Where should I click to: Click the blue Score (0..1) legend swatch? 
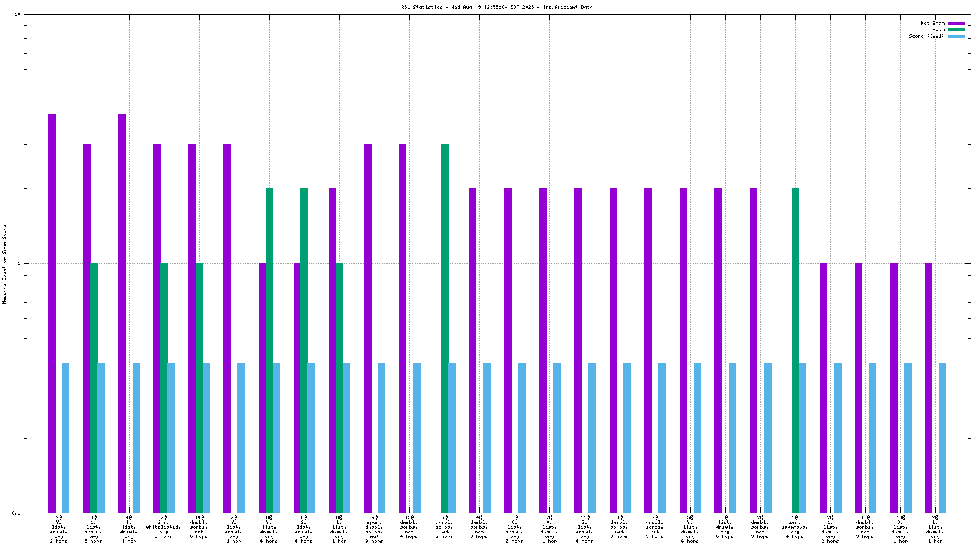(x=956, y=36)
